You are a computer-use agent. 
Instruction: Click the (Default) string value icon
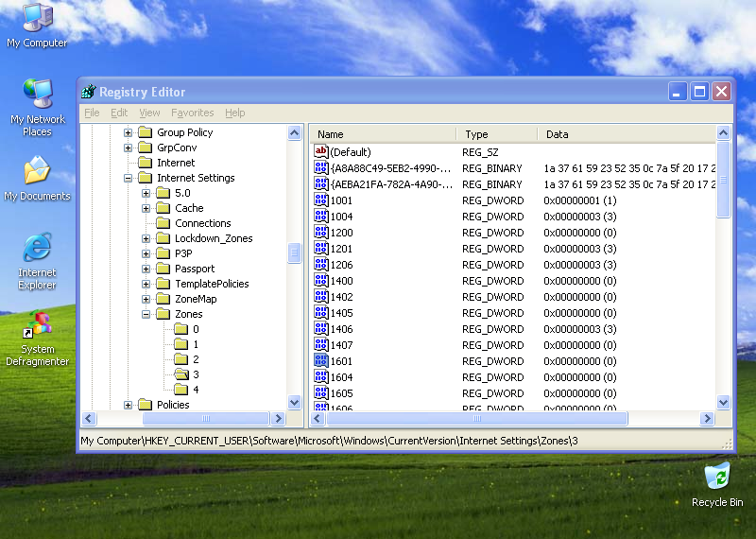pos(320,151)
